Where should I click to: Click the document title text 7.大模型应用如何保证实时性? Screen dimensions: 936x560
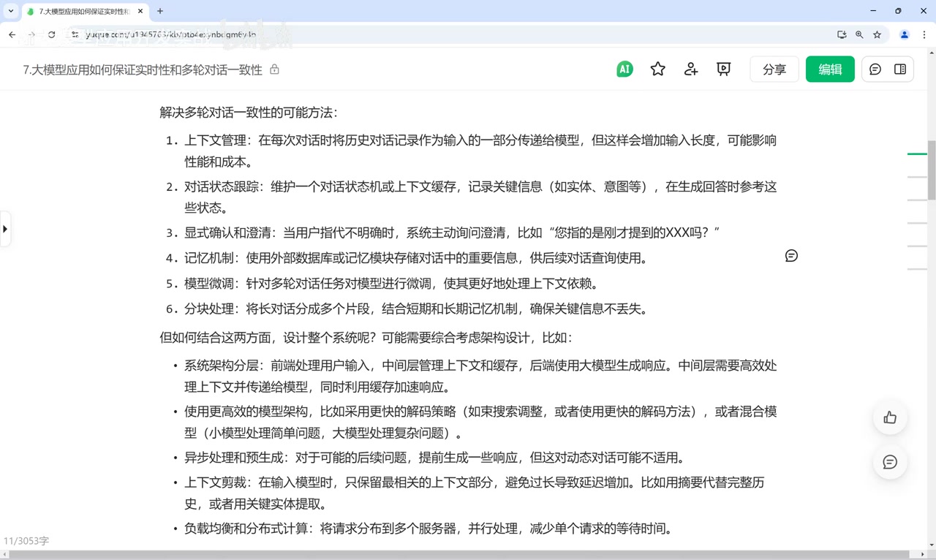pos(143,69)
